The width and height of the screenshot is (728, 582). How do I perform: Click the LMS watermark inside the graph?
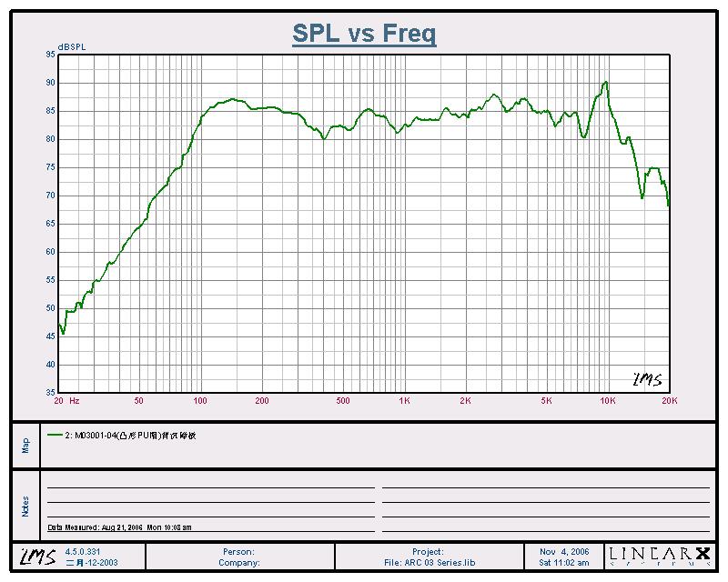[x=647, y=379]
